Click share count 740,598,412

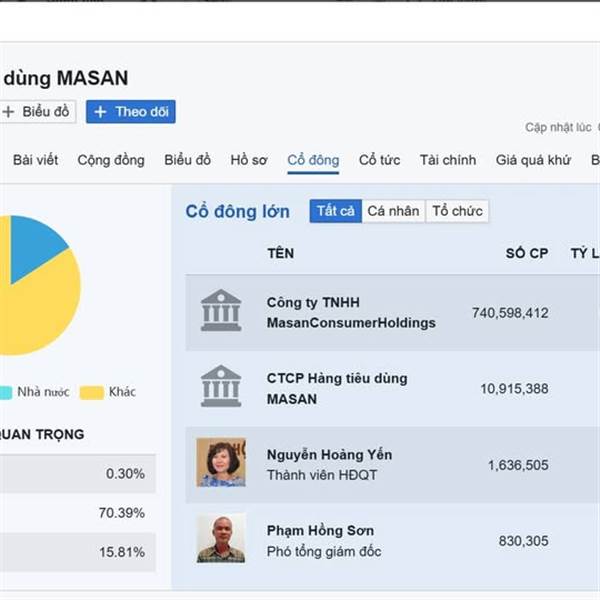point(510,313)
